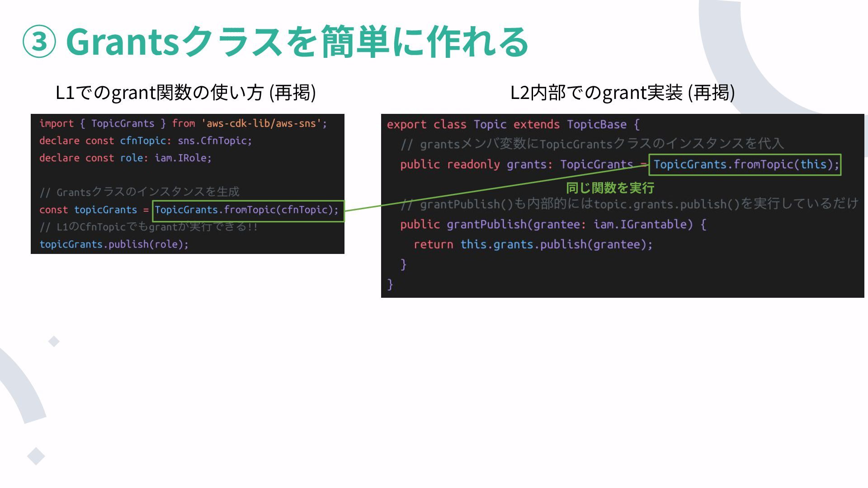Click return this.grants.publish(grantee) line

[x=533, y=245]
